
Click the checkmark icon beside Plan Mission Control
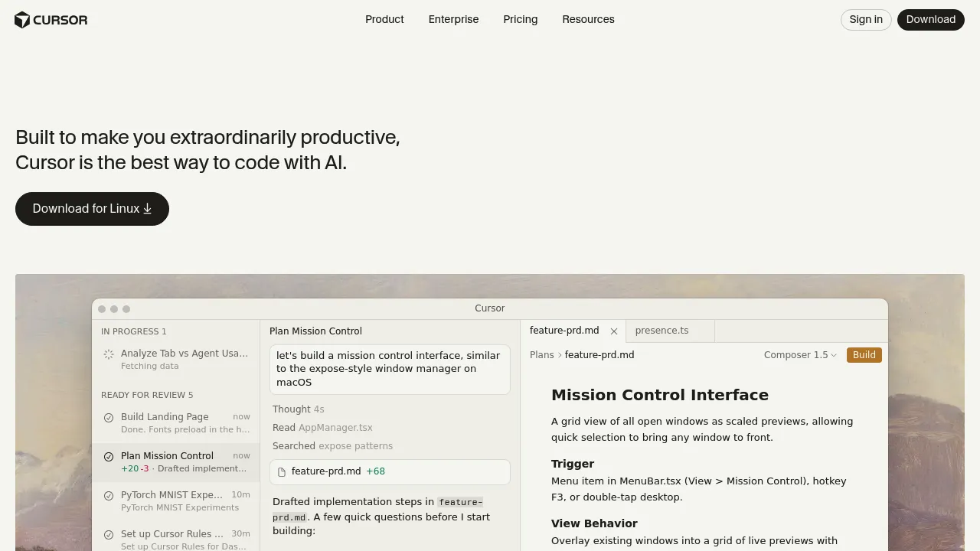tap(109, 457)
